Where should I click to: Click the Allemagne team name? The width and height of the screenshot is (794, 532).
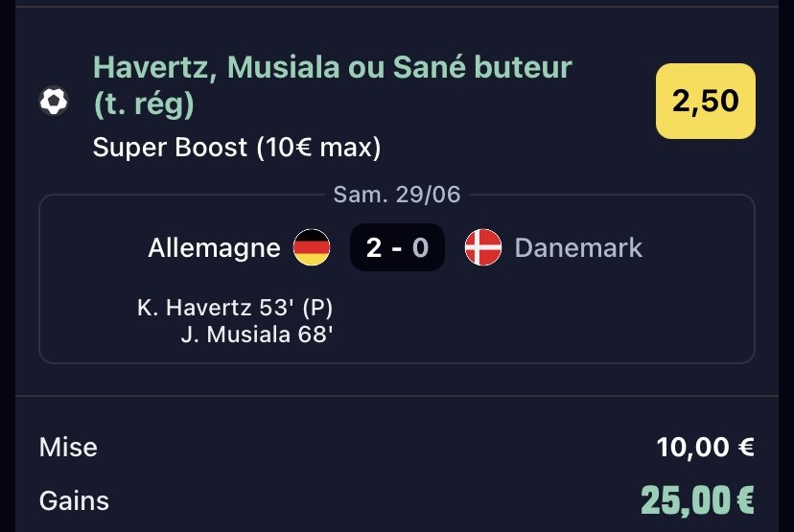(214, 247)
